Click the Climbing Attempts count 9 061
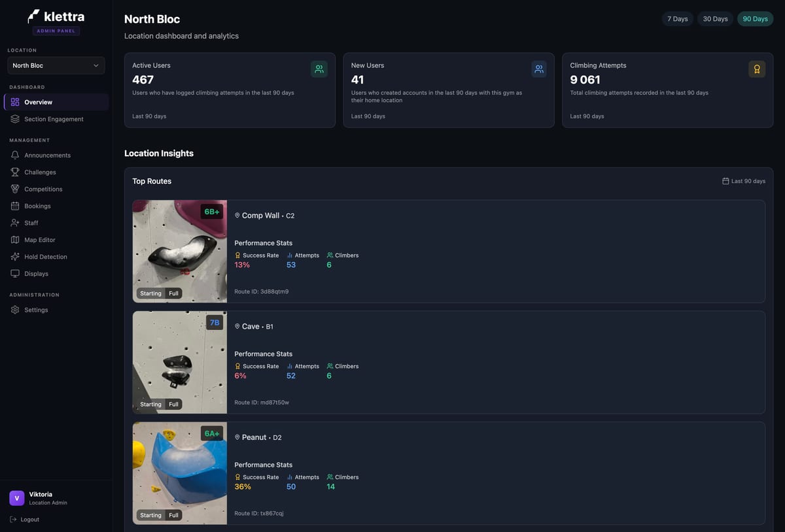 tap(585, 80)
